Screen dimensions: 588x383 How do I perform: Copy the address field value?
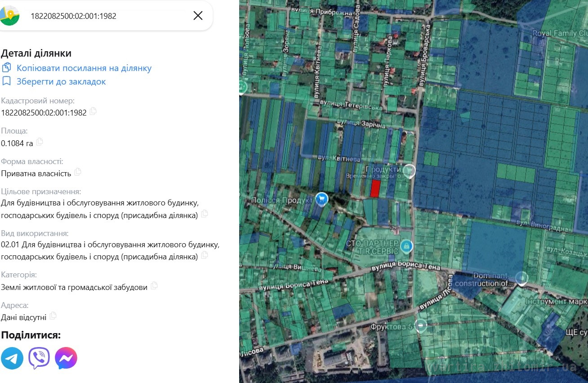click(53, 316)
